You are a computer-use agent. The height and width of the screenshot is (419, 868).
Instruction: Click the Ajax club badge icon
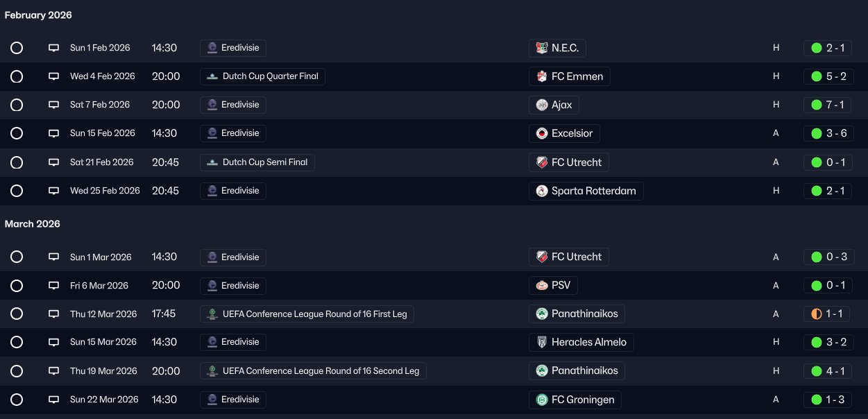pyautogui.click(x=542, y=105)
